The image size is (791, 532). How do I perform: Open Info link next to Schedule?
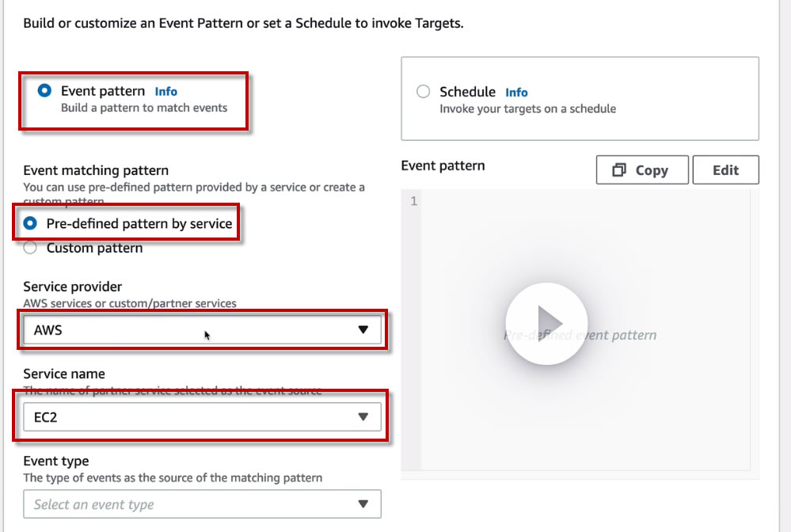point(516,93)
